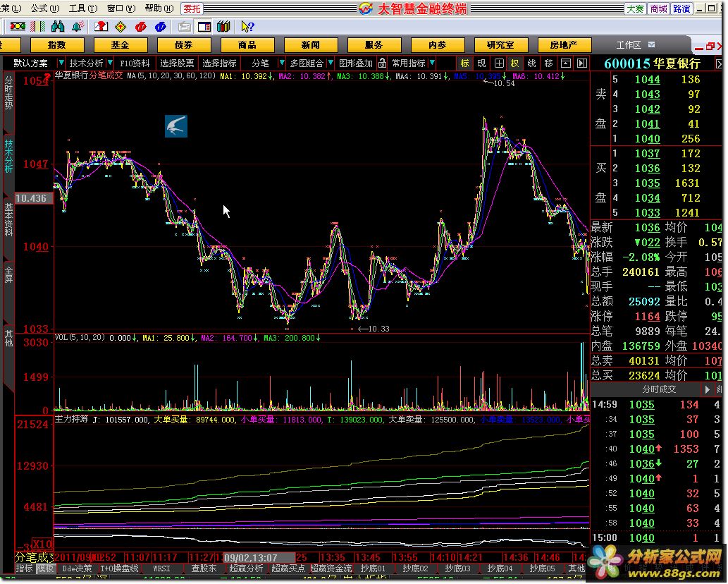This screenshot has height=584, width=728.
Task: Click the striped bars toolbar icon
Action: (38, 27)
